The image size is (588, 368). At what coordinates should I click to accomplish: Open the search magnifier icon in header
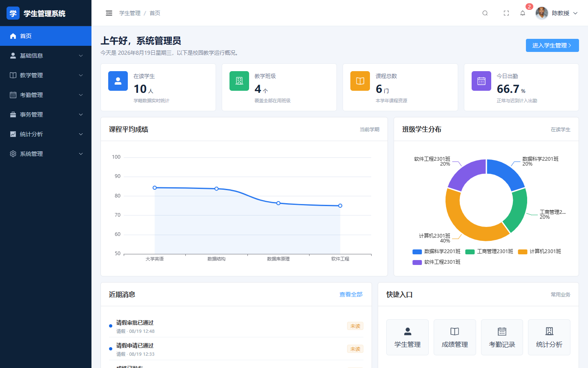(x=485, y=13)
